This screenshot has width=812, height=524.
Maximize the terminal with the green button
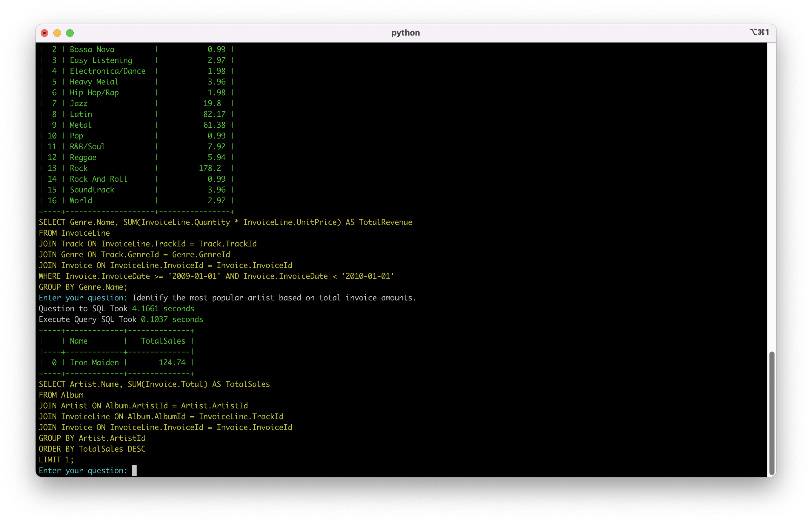pos(70,33)
